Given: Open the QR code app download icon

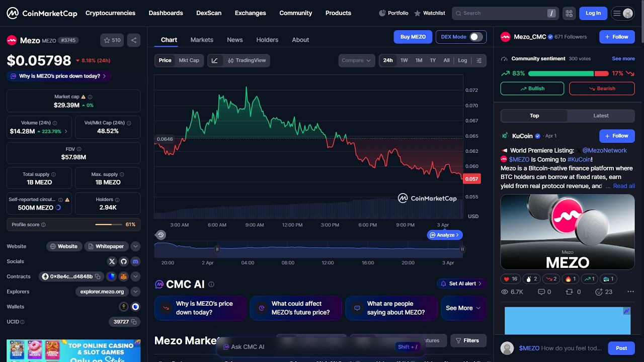Looking at the screenshot, I should pos(569,13).
